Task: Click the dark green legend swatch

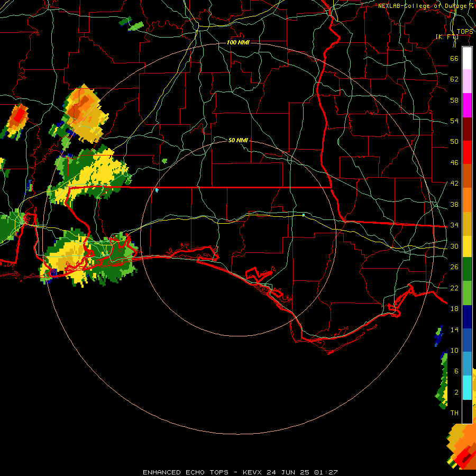Action: coord(467,269)
